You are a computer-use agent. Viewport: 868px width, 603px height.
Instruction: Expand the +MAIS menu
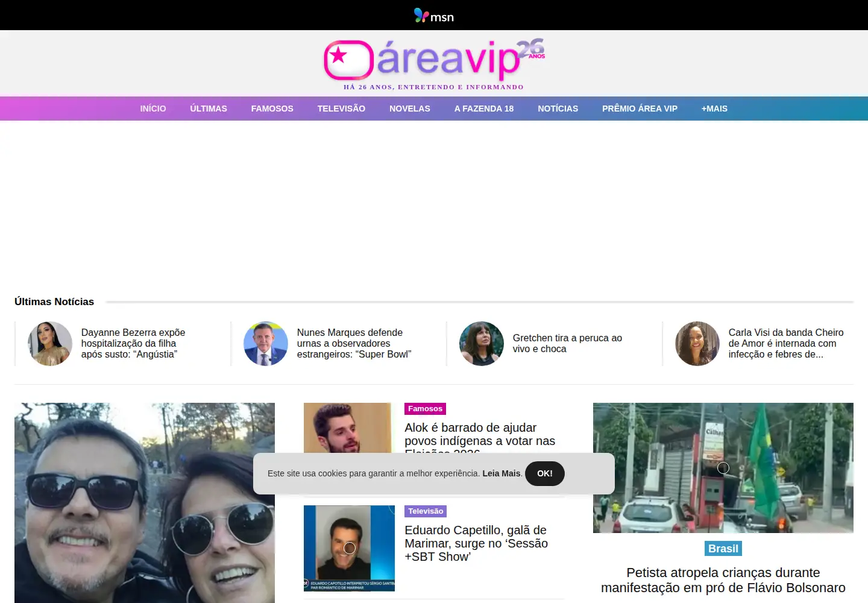[714, 109]
